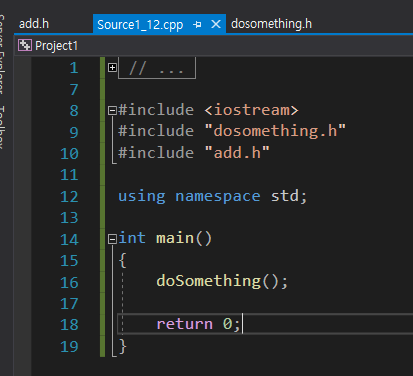Click the word namespace on line 12
413x376 pixels.
[x=218, y=196]
